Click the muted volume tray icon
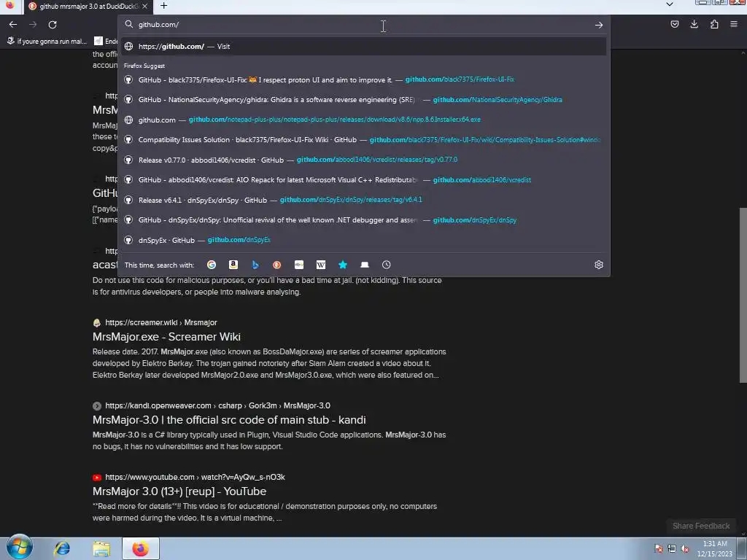This screenshot has width=747, height=560. coord(684,548)
